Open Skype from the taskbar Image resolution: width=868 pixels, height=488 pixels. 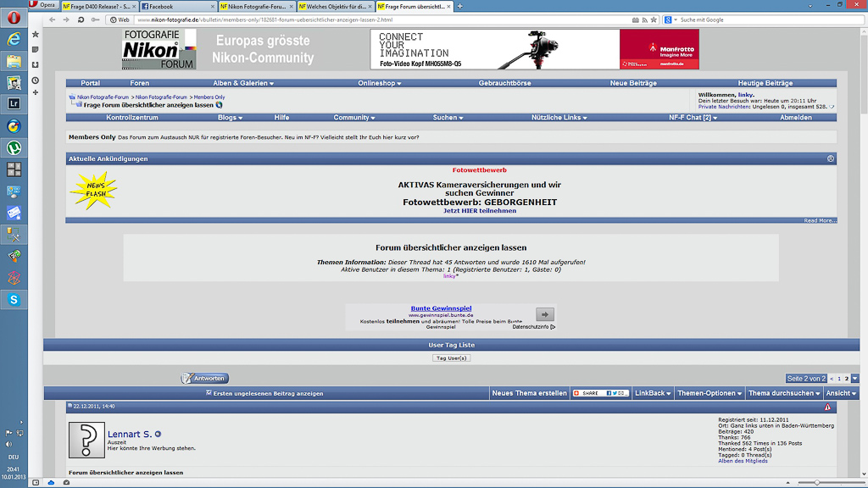pos(14,300)
